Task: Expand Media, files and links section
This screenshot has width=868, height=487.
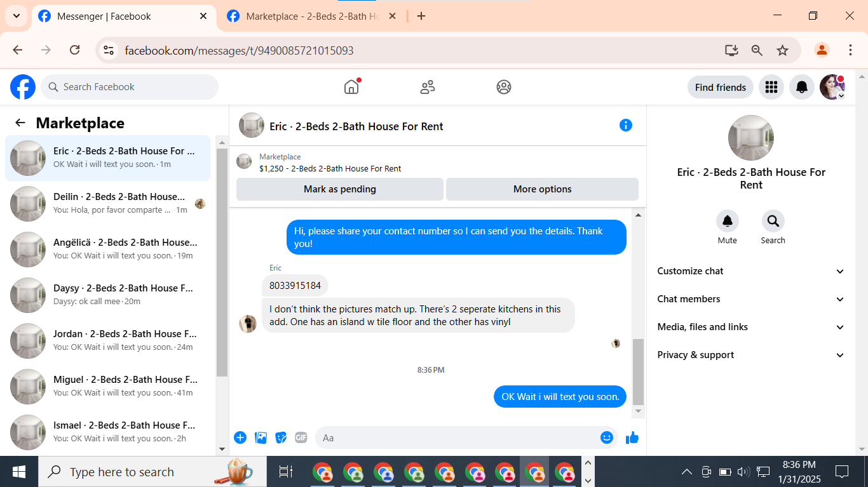Action: [x=751, y=327]
